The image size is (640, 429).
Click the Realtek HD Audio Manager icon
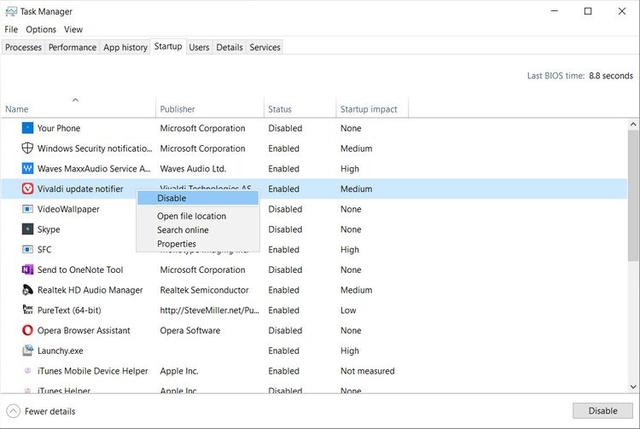[27, 290]
